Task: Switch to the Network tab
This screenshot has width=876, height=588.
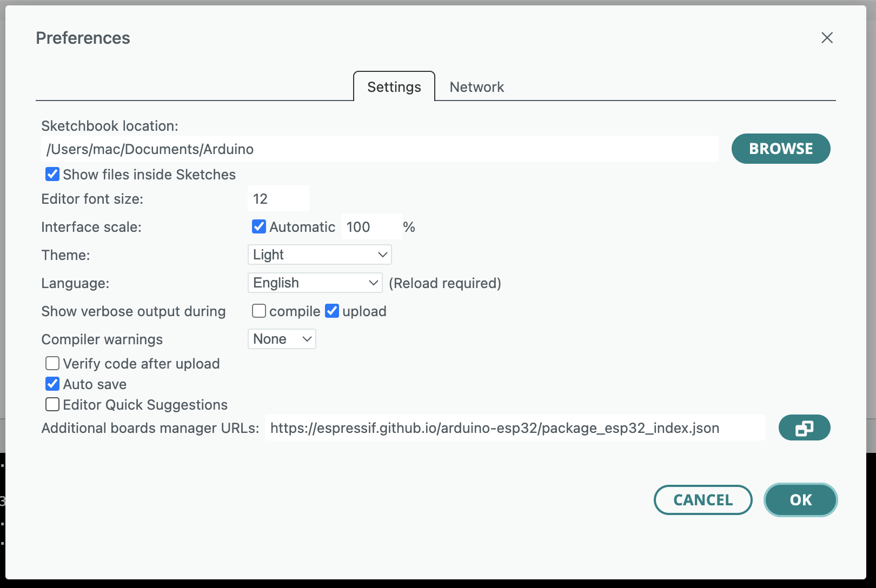Action: [476, 86]
